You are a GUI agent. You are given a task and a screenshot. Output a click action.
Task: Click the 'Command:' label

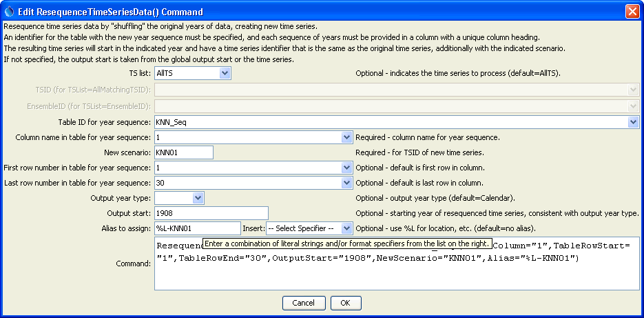(134, 264)
